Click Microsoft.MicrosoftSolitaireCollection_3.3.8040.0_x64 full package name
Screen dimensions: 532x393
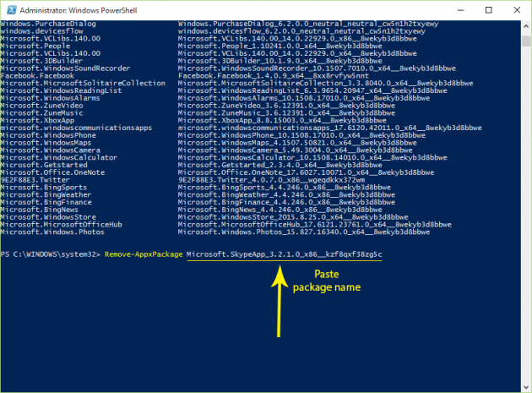point(326,83)
